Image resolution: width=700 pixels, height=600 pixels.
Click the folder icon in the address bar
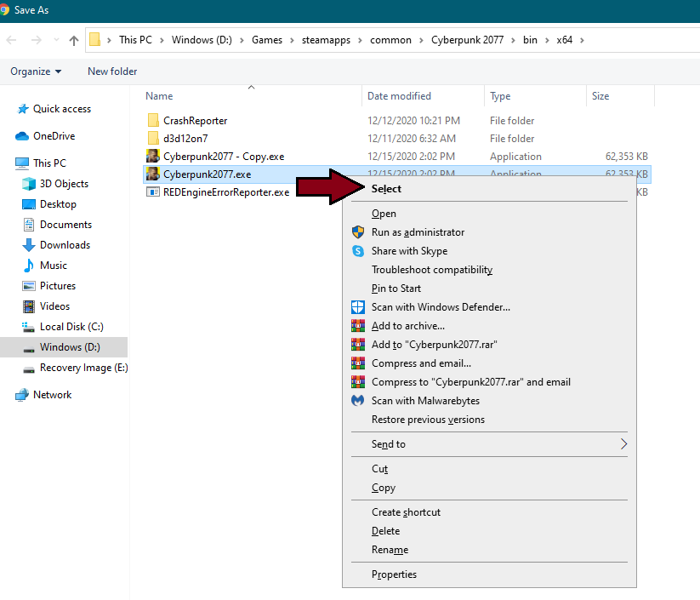tap(94, 40)
